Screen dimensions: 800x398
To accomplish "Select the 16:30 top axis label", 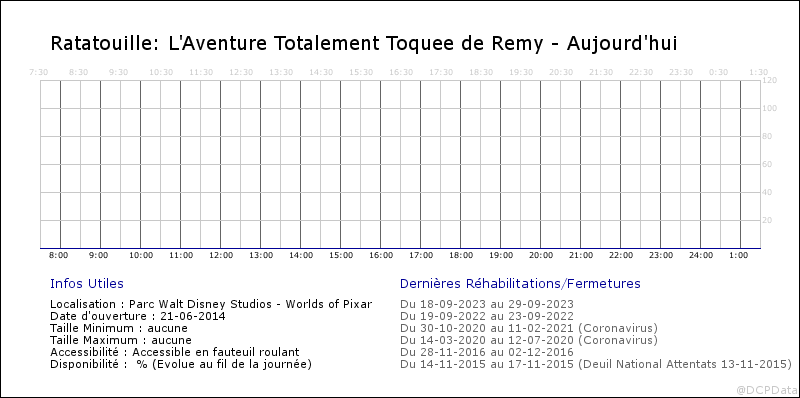I will click(x=401, y=72).
